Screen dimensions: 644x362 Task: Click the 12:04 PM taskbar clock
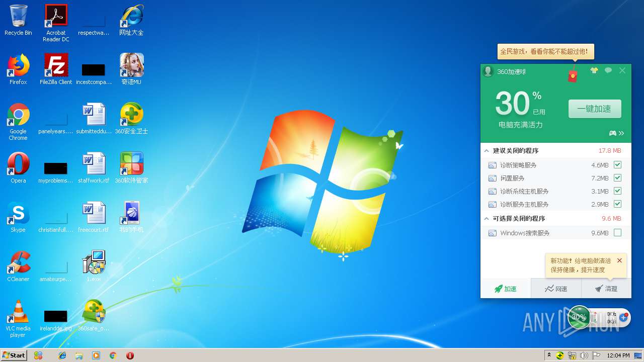point(618,355)
